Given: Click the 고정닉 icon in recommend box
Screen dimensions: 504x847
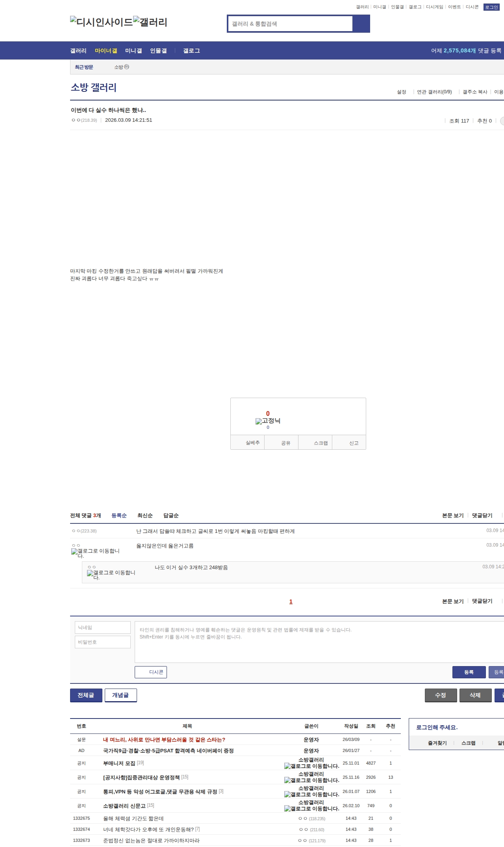Looking at the screenshot, I should coord(268,421).
